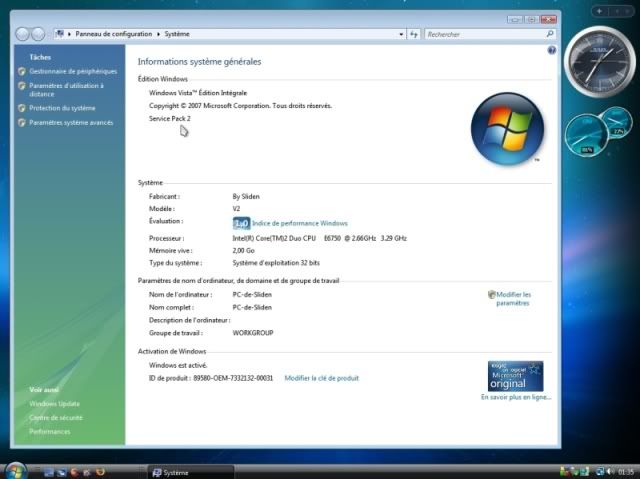Open address bar history dropdown arrow
Screen dimensions: 640x479
click(401, 34)
